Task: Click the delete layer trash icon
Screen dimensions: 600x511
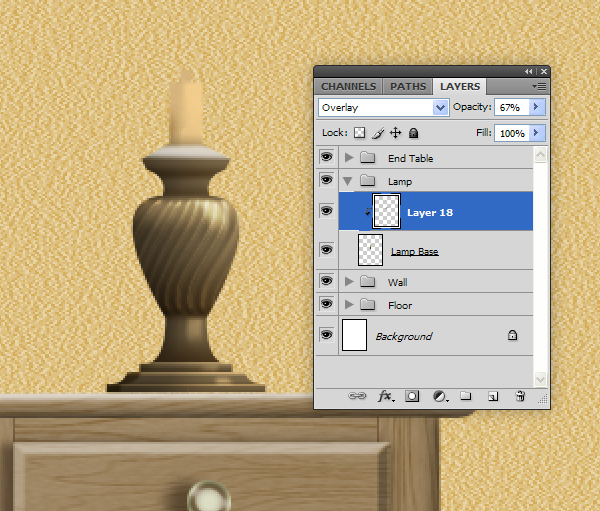Action: (x=520, y=397)
